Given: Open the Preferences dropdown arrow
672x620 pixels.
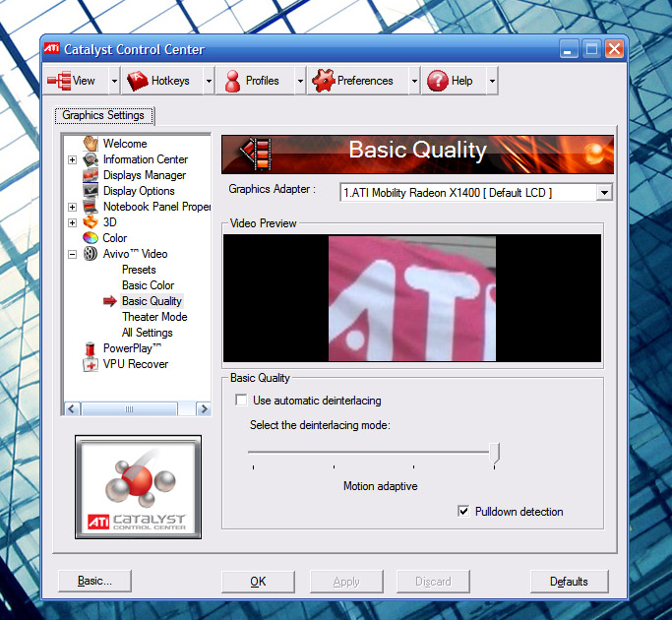Looking at the screenshot, I should [414, 81].
